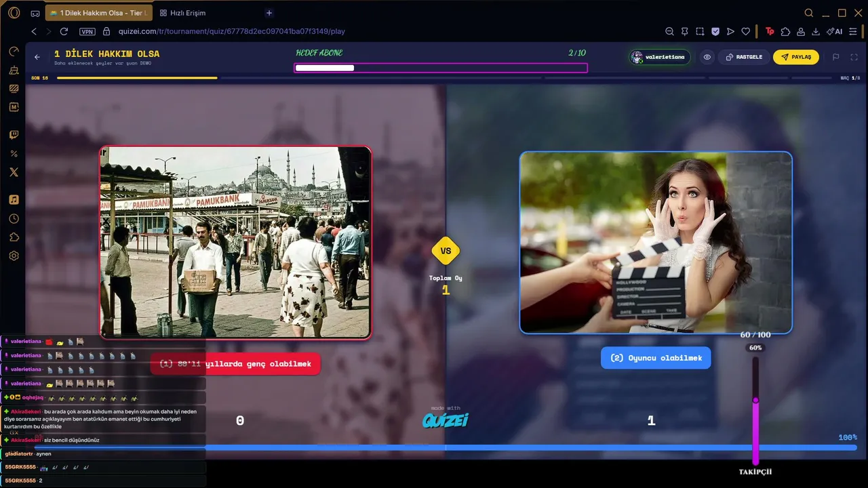Click the RASTGELE random button

pyautogui.click(x=743, y=58)
